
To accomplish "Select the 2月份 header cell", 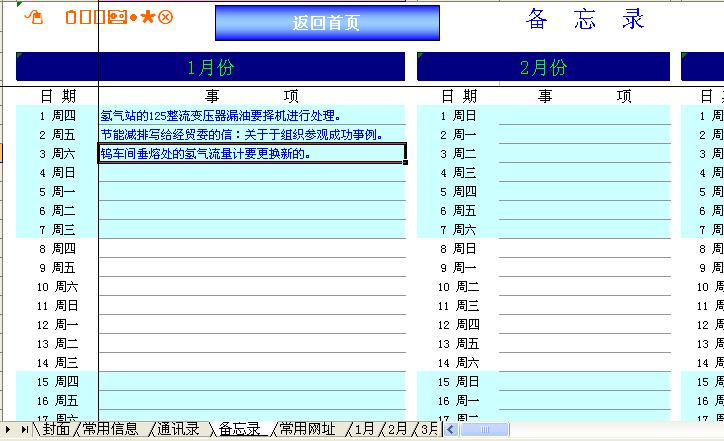I will coord(543,67).
